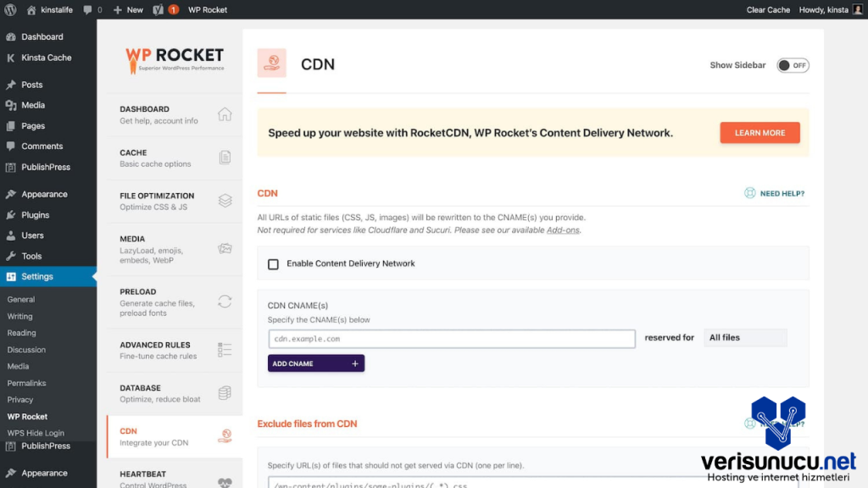Click the Appearance paintbrush icon below PublishPress
Screen dimensions: 868x488
coord(10,194)
